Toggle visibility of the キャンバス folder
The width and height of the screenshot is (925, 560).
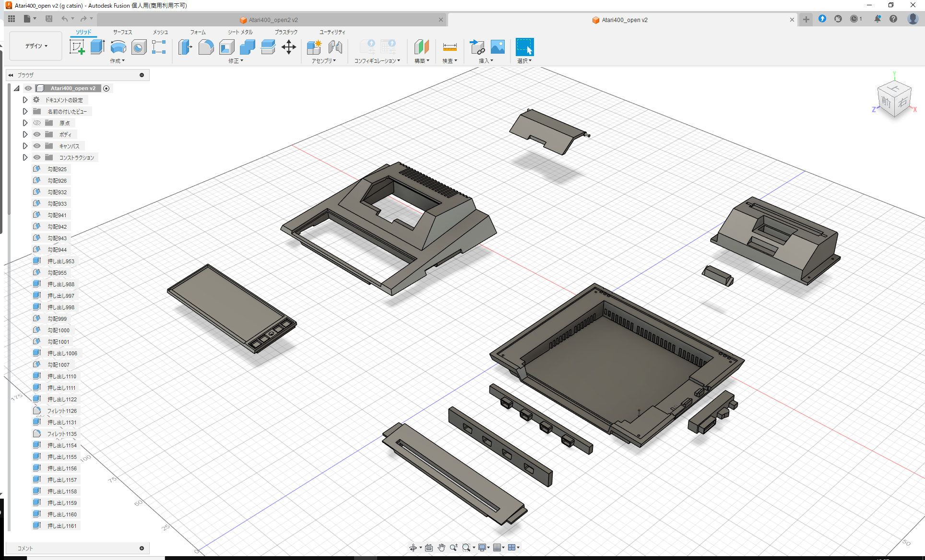point(36,146)
